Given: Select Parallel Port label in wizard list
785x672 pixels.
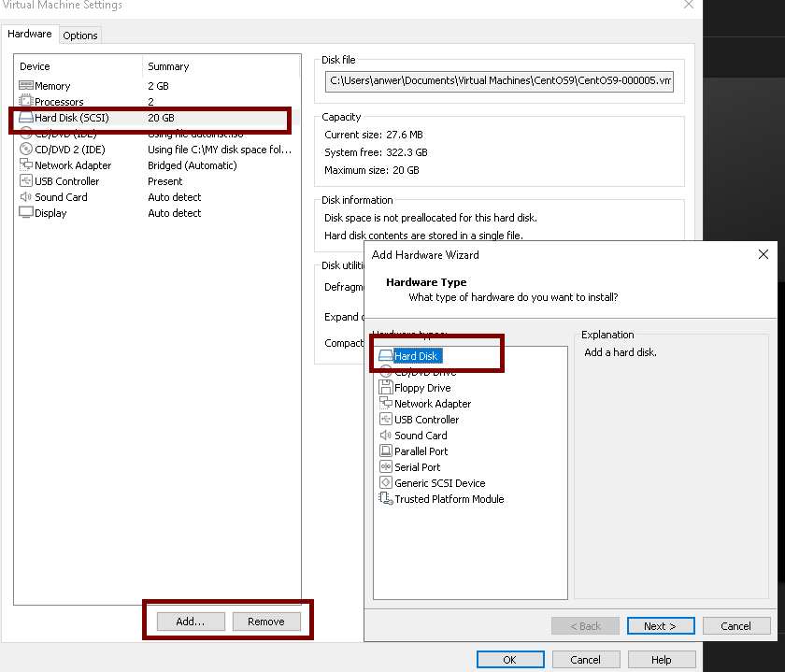Looking at the screenshot, I should [421, 451].
